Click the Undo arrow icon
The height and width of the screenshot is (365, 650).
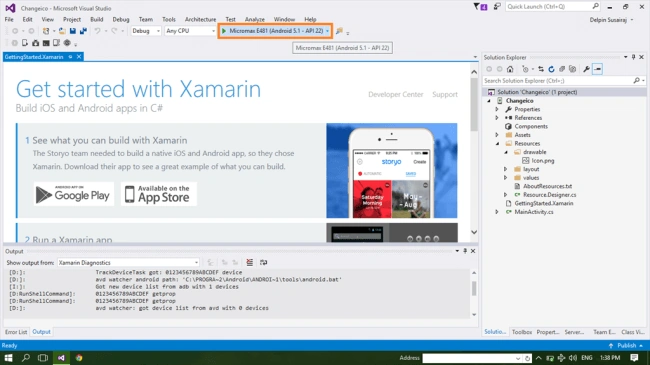[97, 31]
